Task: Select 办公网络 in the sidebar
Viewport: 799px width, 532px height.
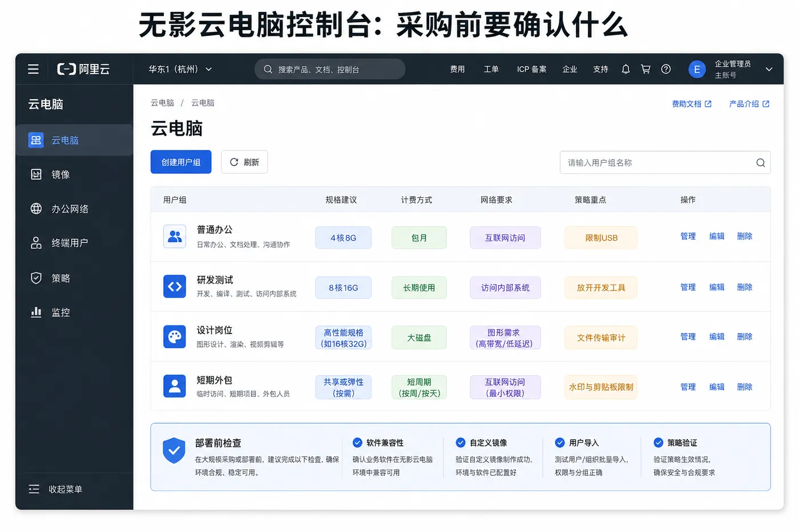Action: pos(74,209)
